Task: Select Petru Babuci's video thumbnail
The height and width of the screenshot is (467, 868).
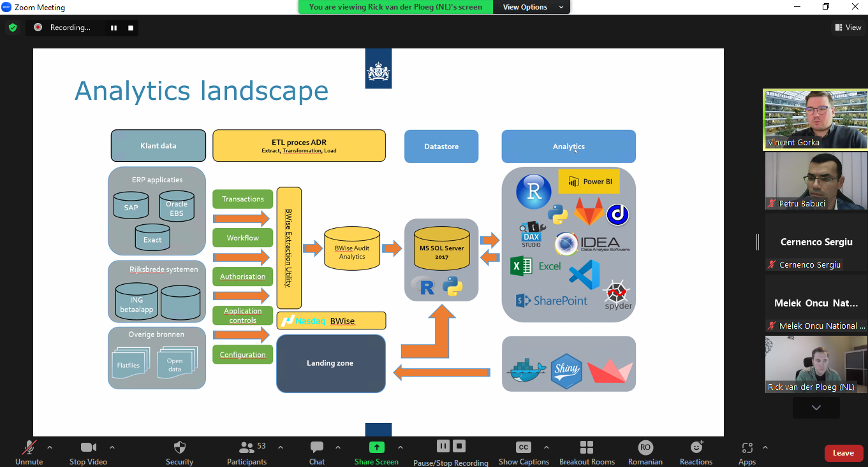Action: coord(816,181)
